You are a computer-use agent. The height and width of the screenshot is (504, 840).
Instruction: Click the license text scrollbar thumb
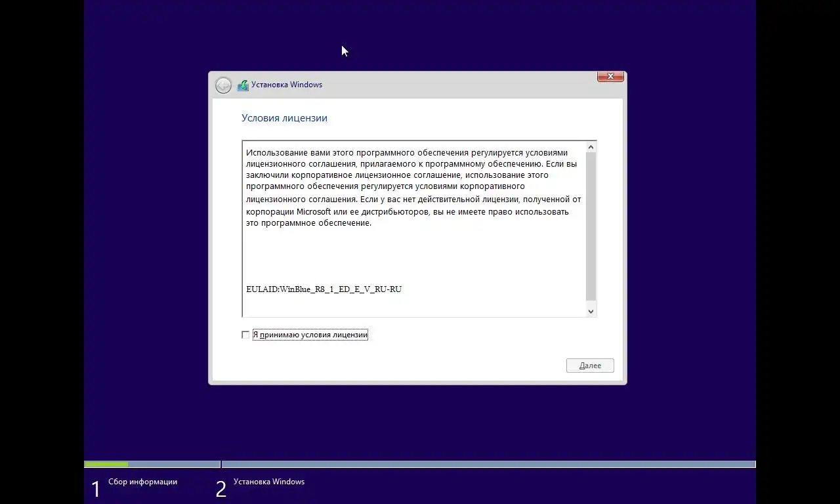click(591, 227)
